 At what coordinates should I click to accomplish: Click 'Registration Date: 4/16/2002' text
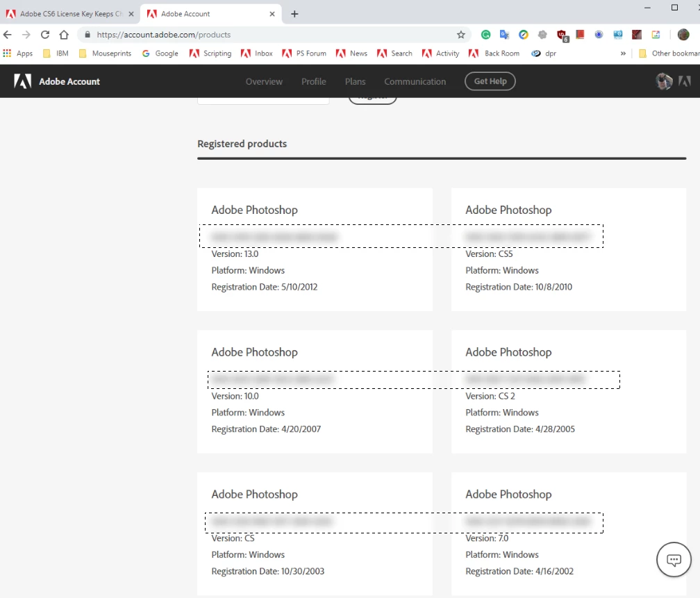[x=519, y=571]
